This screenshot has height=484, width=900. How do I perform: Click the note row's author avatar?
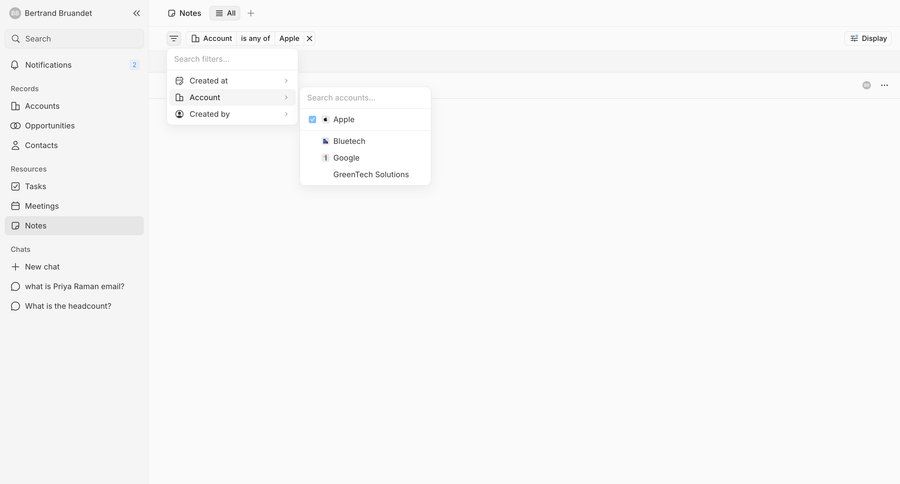pos(867,86)
